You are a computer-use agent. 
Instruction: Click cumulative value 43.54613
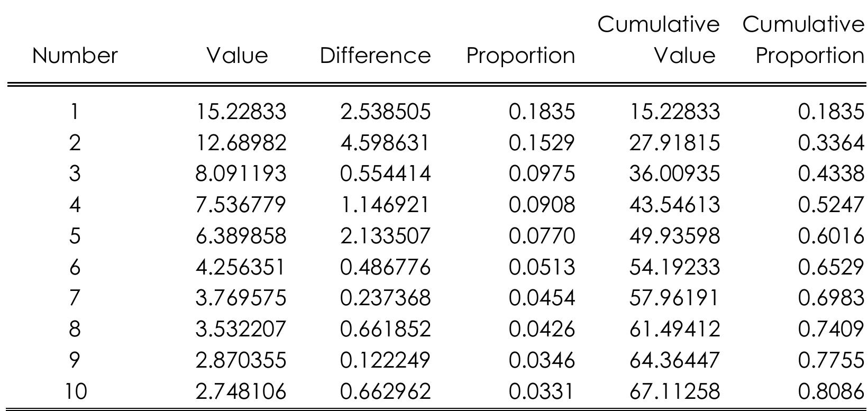click(674, 205)
